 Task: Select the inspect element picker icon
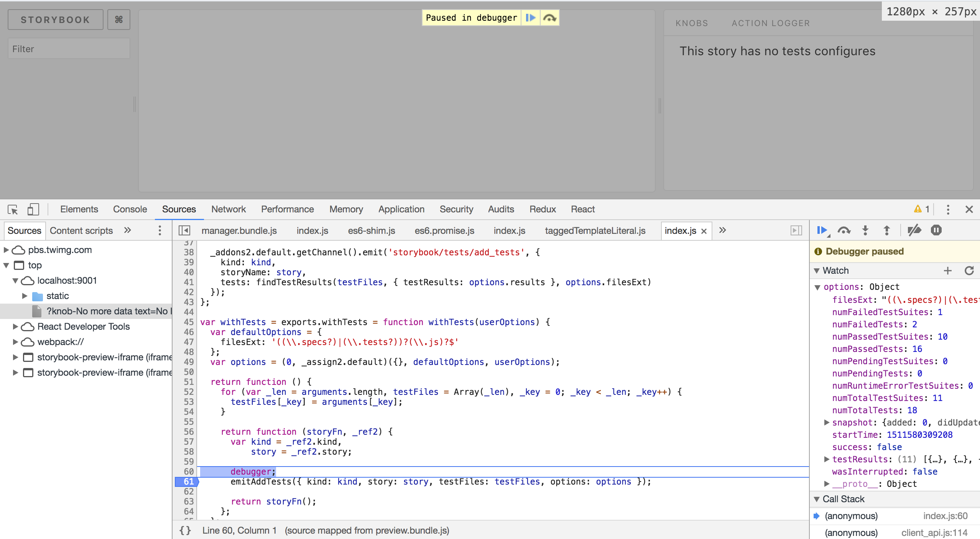tap(13, 209)
